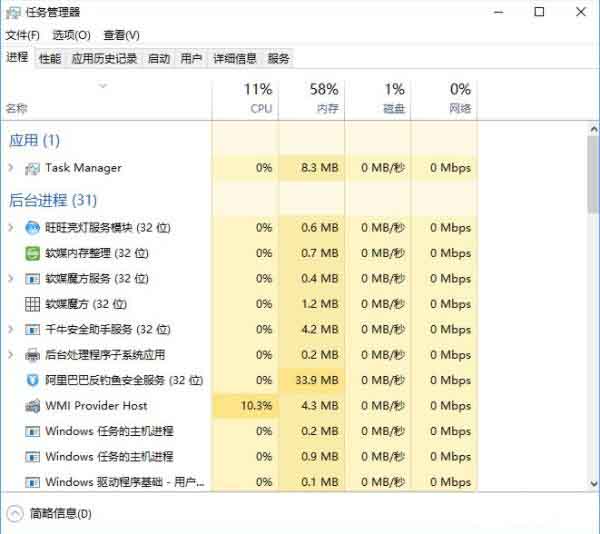This screenshot has width=600, height=534.
Task: Click the 33.9 MB memory value
Action: 317,381
